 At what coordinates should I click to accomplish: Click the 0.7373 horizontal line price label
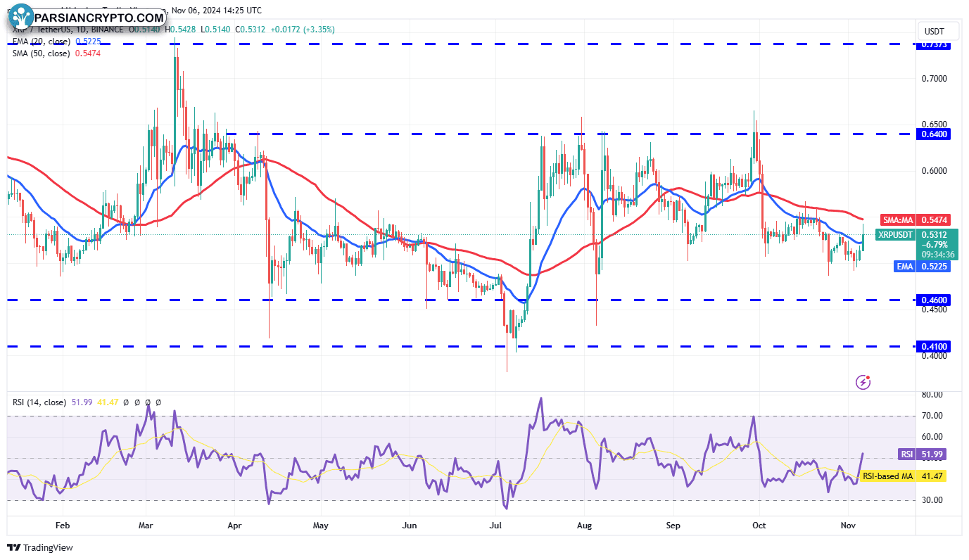click(x=935, y=44)
